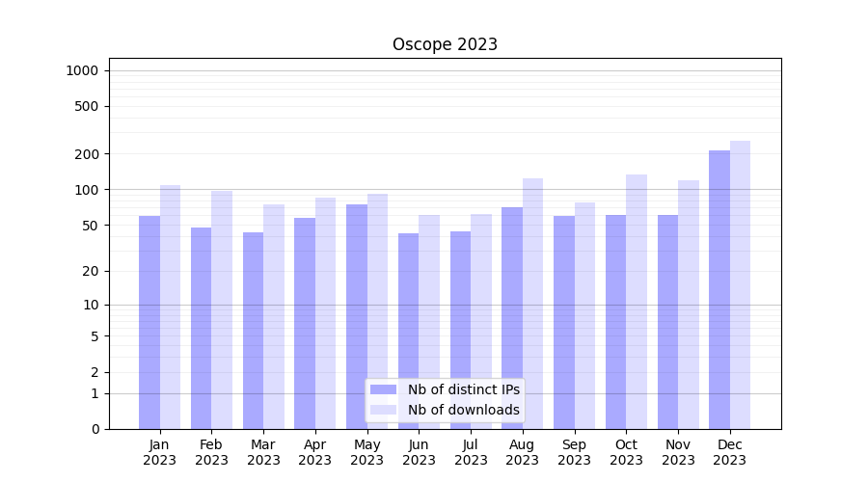Click the "Nov 2023" x-axis label

[678, 452]
